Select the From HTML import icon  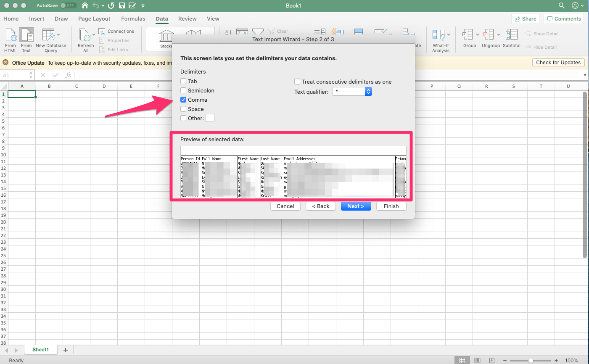point(10,40)
